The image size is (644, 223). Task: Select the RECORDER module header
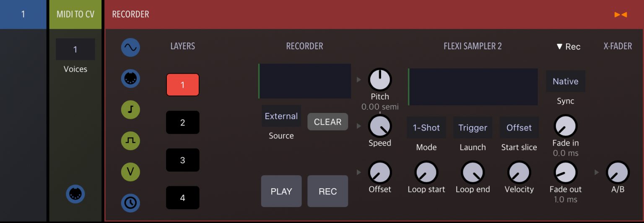(x=374, y=14)
